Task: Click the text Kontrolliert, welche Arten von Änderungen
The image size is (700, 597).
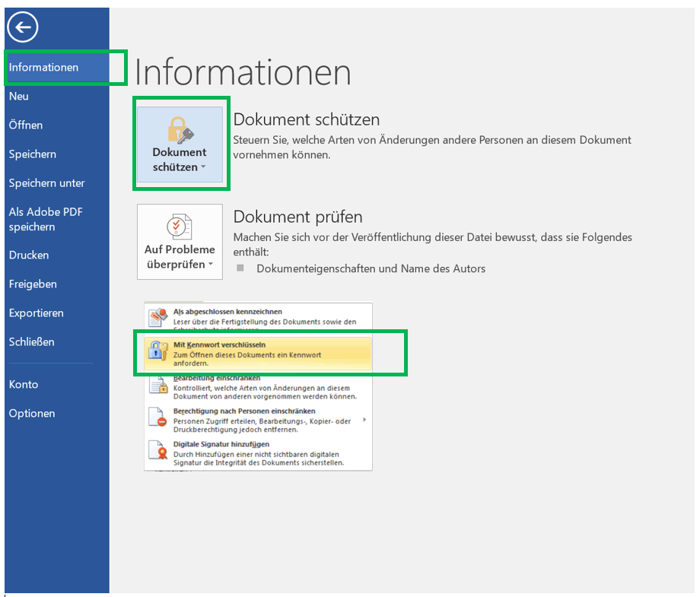Action: point(266,392)
